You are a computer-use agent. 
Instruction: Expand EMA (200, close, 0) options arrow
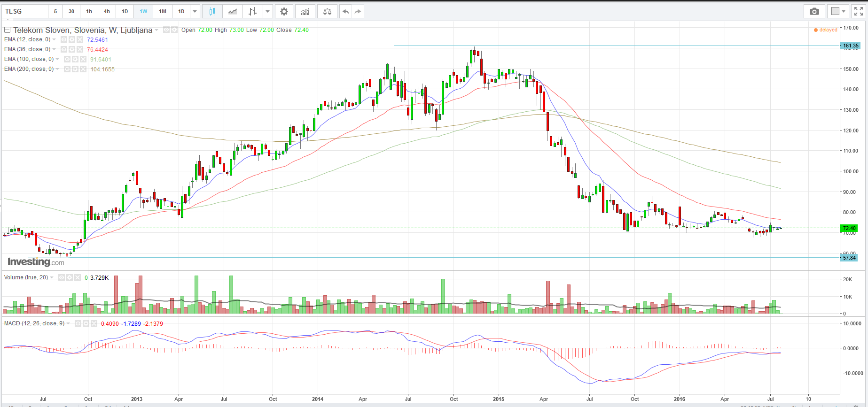(x=57, y=69)
